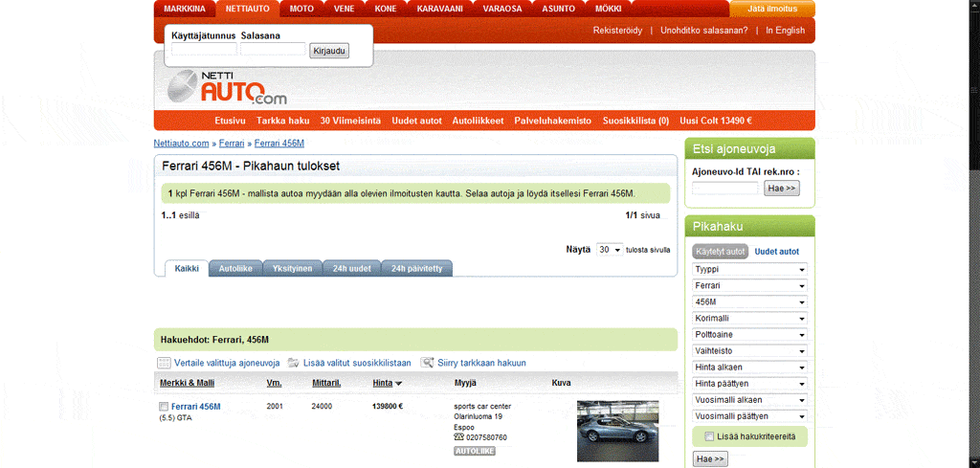The image size is (980, 468).
Task: Click the Ferrari car thumbnail photo
Action: pos(617,431)
